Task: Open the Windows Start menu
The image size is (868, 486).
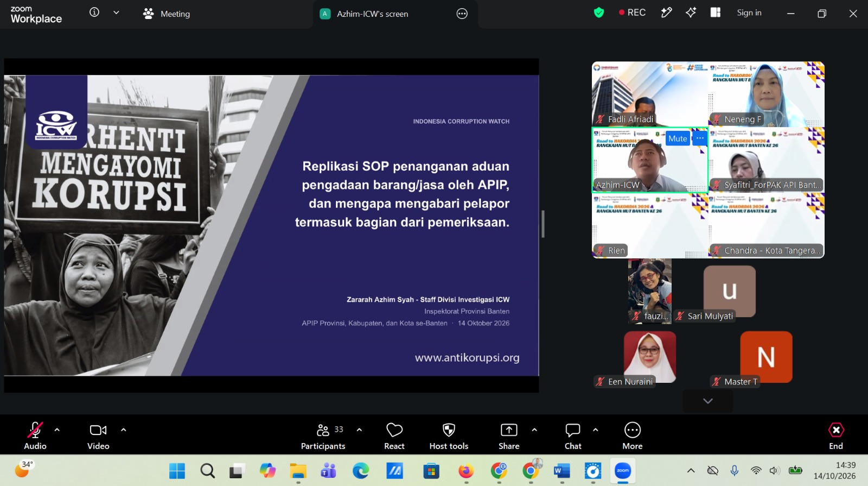Action: click(177, 471)
